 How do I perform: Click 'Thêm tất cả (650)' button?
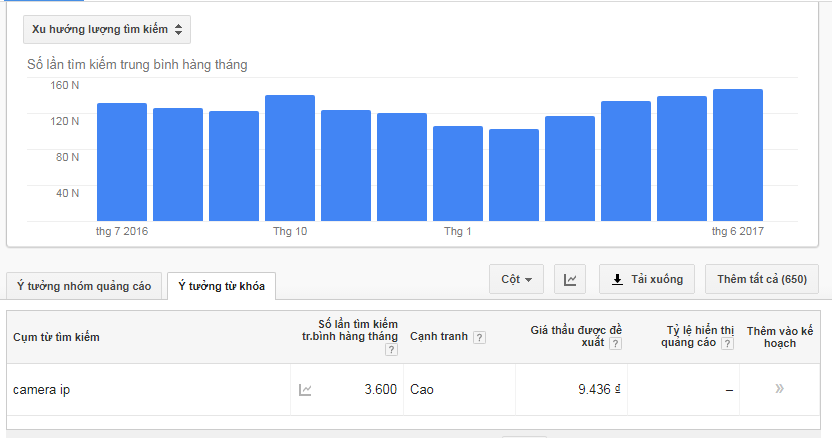[x=761, y=280]
